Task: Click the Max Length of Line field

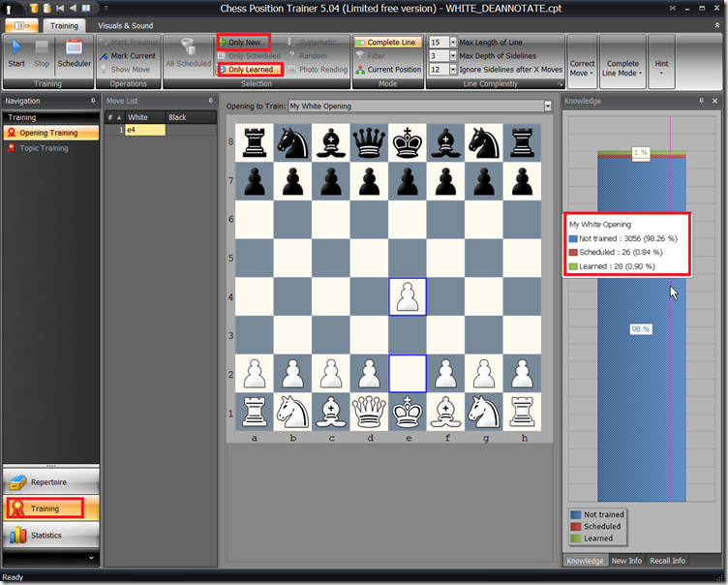Action: coord(437,43)
